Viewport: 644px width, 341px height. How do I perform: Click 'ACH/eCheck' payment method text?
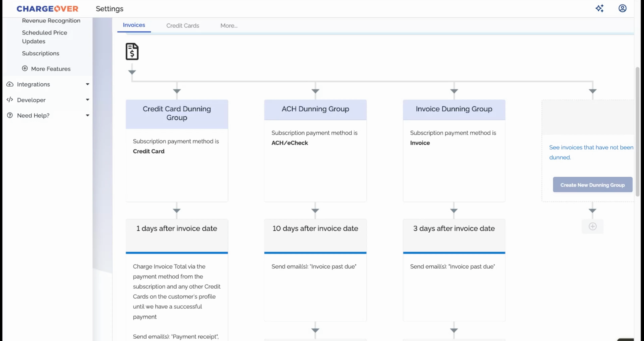click(290, 143)
